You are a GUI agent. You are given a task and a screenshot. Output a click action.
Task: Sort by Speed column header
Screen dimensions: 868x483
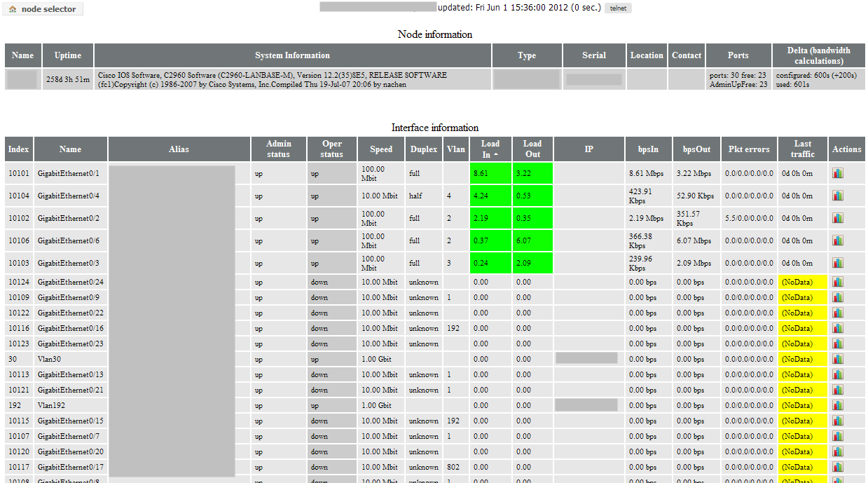coord(381,149)
